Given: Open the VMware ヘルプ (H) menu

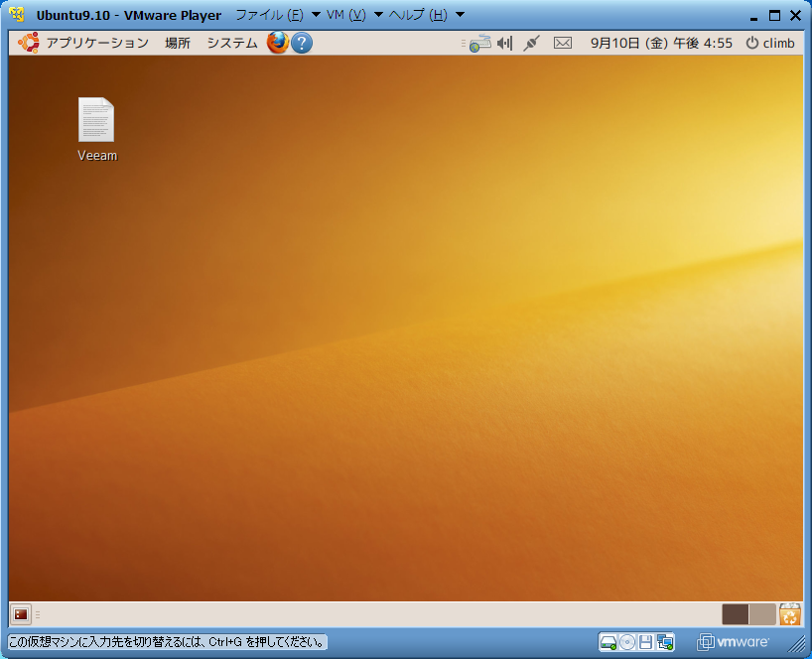Looking at the screenshot, I should pyautogui.click(x=418, y=15).
